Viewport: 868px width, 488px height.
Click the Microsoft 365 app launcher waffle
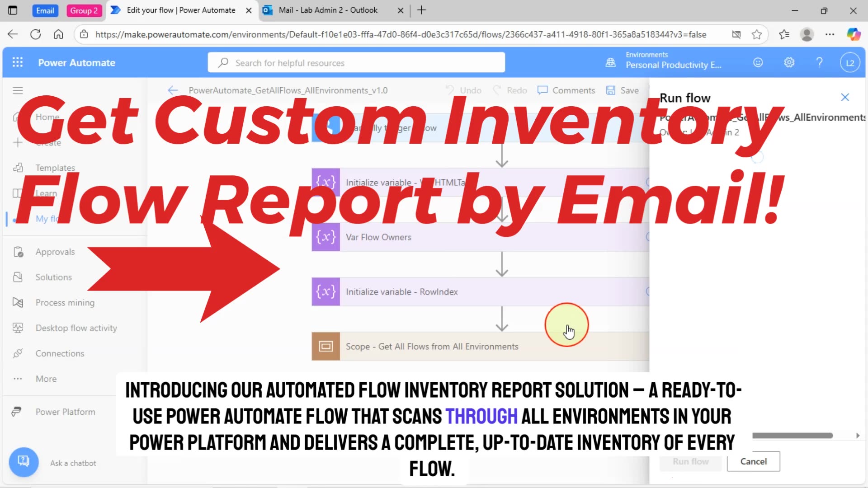pos(18,62)
